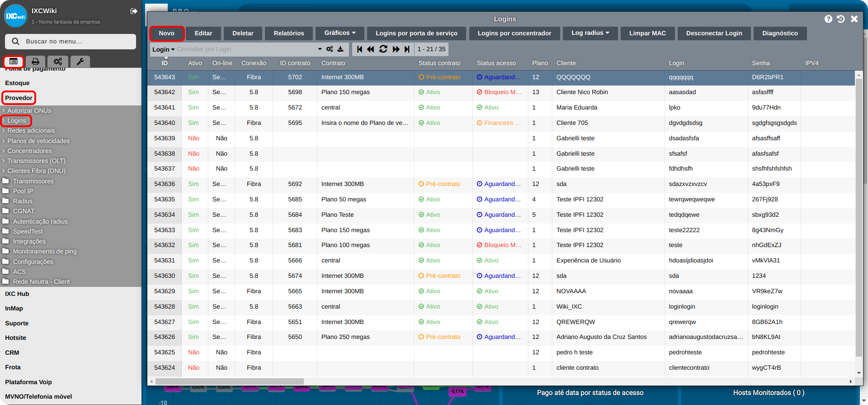
Task: Open the Login search field selector dropdown
Action: (x=163, y=49)
